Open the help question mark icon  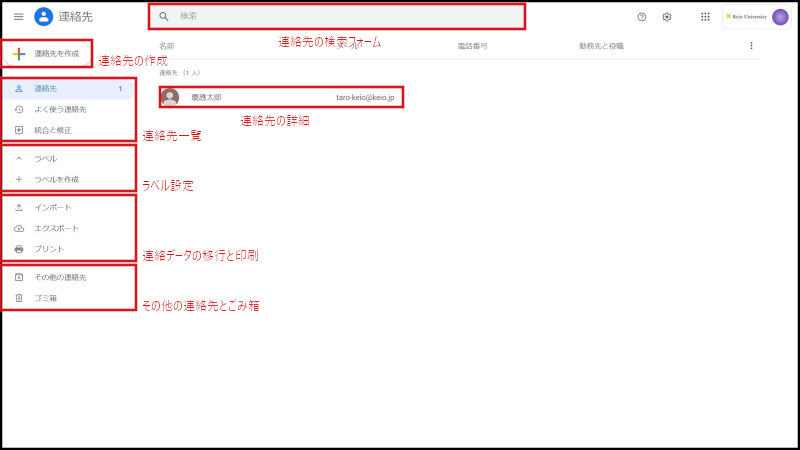(x=642, y=17)
